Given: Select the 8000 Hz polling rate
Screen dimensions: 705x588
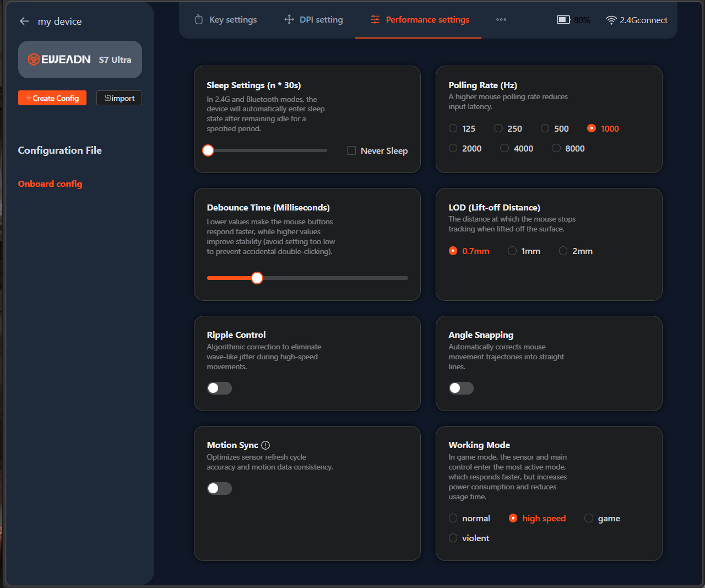Looking at the screenshot, I should click(556, 148).
